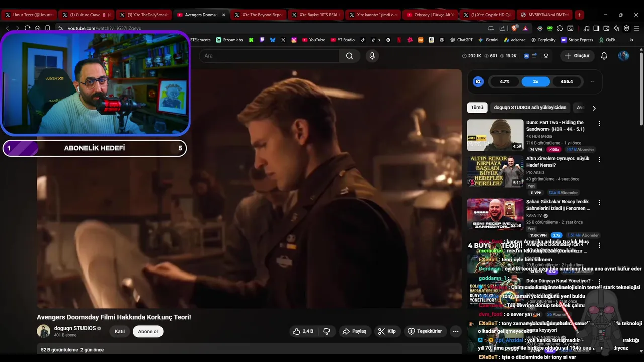This screenshot has height=362, width=644.
Task: Open doguqn STUDIOS channel name link
Action: point(74,328)
